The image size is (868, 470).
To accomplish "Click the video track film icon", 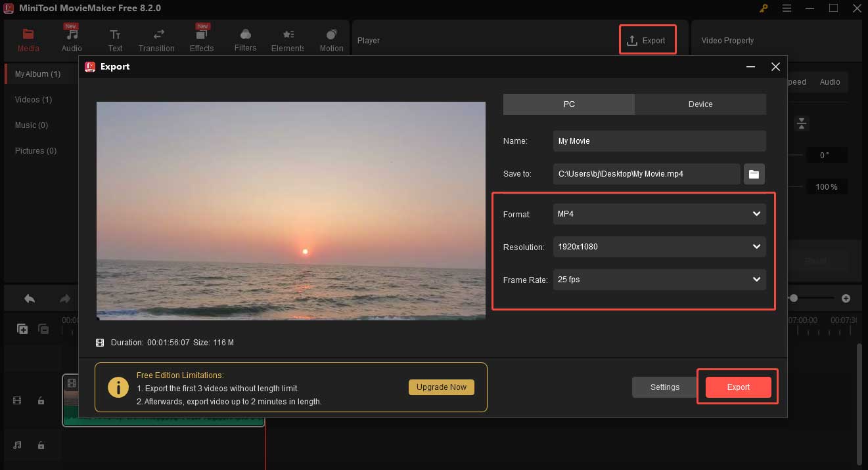I will [x=18, y=400].
